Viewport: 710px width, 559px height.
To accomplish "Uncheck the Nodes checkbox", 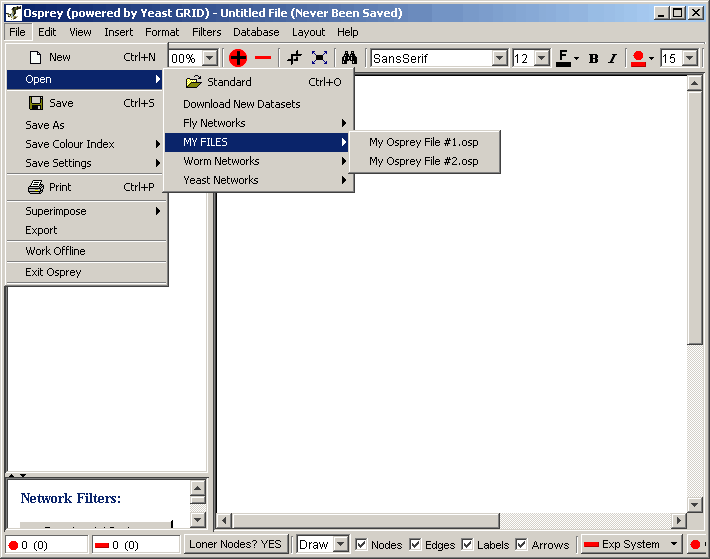I will point(362,545).
